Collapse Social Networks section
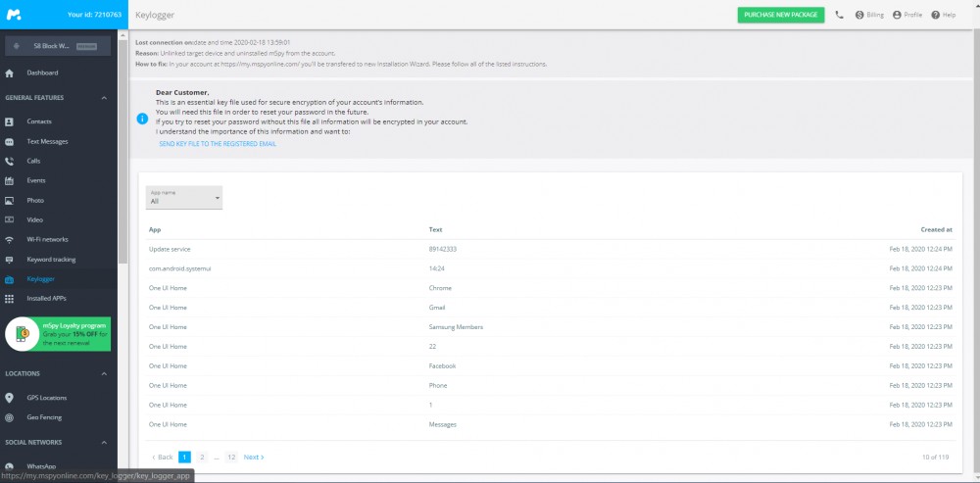Image resolution: width=980 pixels, height=483 pixels. 104,443
